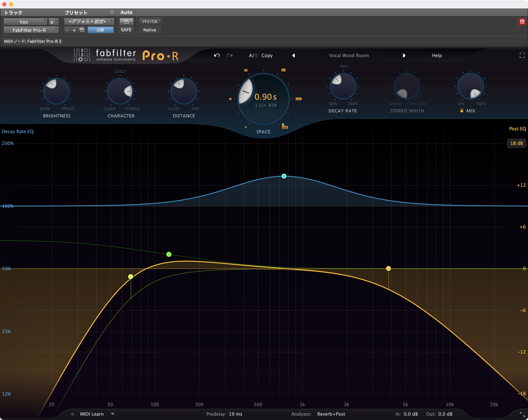Click the undo arrow icon
This screenshot has height=420, width=528.
[217, 55]
